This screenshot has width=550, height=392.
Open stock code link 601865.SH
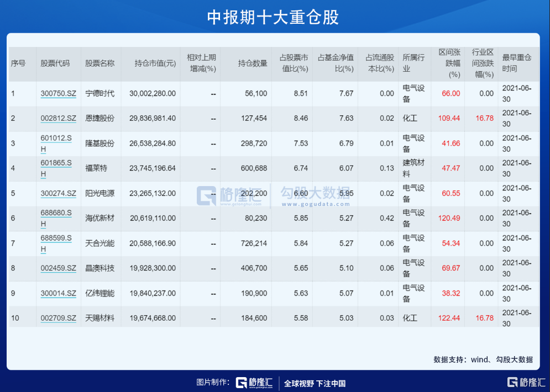(x=56, y=168)
